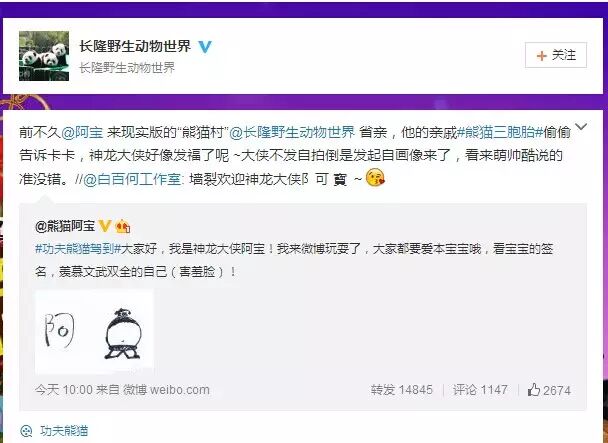
Task: View the panda signature drawing image
Action: (94, 332)
